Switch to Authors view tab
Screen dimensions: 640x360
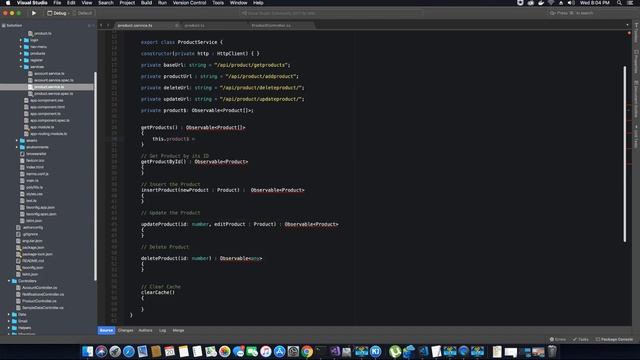click(145, 330)
